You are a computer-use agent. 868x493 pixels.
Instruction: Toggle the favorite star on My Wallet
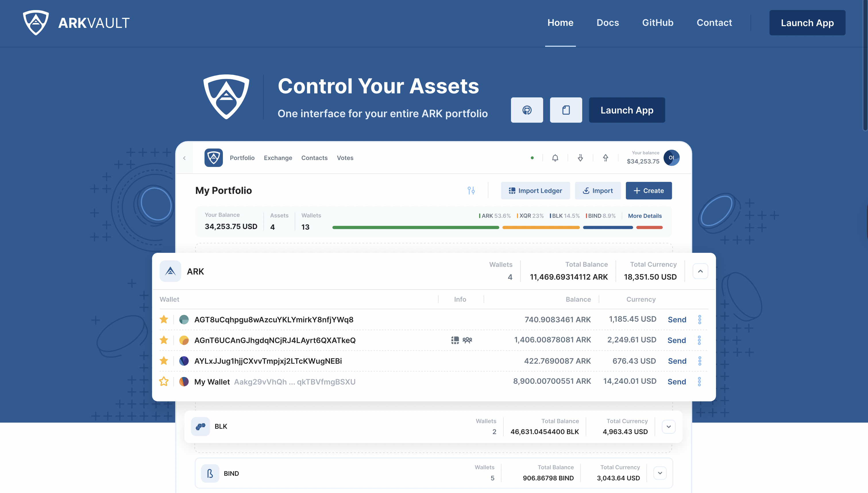pos(164,382)
